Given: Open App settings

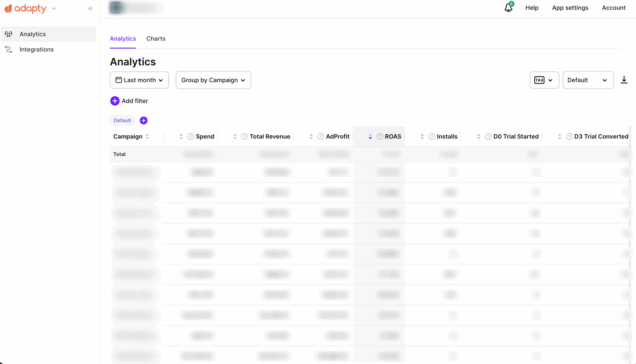Looking at the screenshot, I should 570,8.
